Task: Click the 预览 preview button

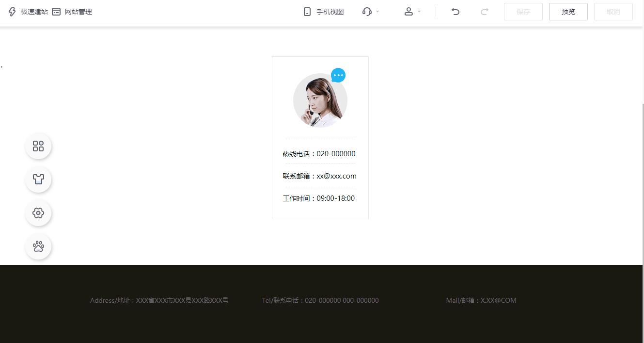Action: [568, 12]
